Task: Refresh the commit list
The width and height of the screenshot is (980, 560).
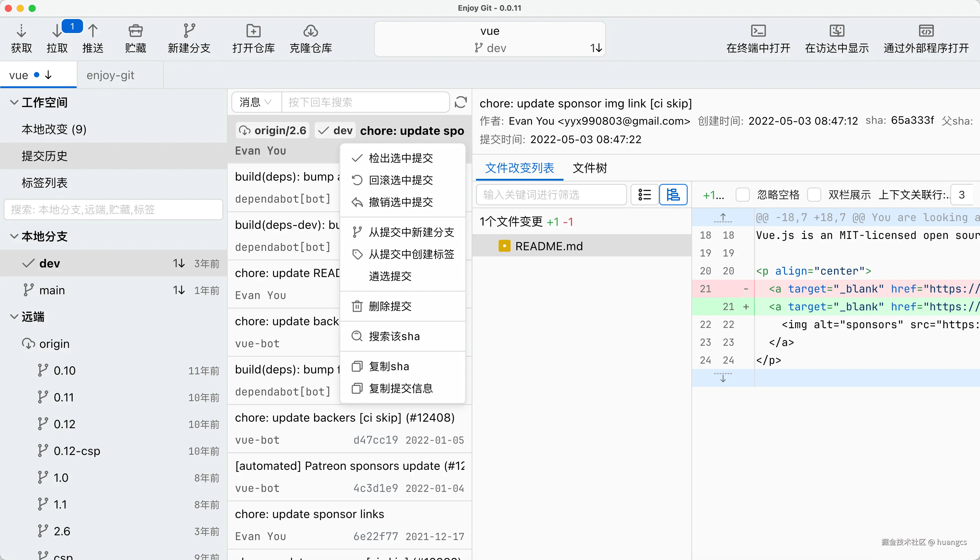Action: [x=460, y=102]
